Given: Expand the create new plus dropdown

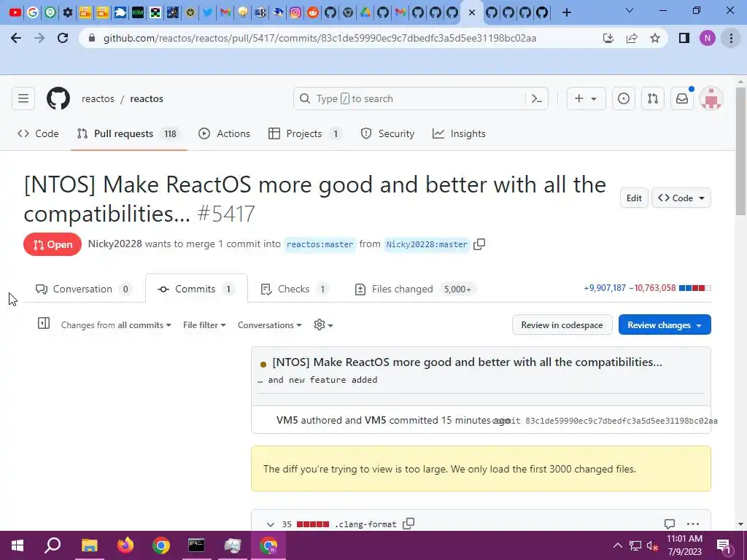Looking at the screenshot, I should click(586, 98).
